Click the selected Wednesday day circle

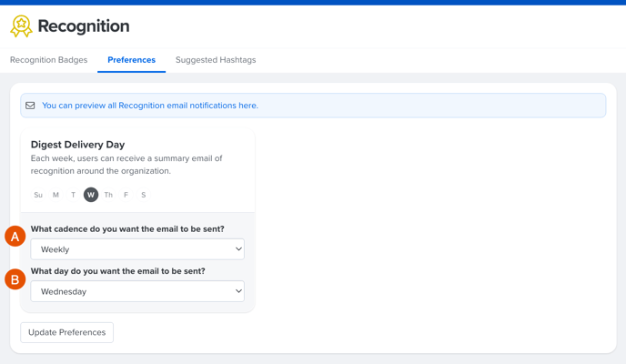(x=91, y=195)
